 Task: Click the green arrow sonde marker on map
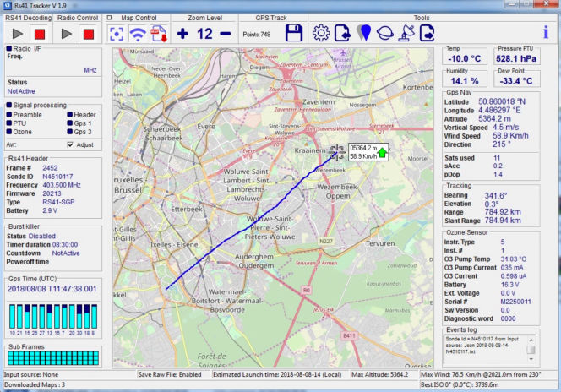[x=382, y=152]
